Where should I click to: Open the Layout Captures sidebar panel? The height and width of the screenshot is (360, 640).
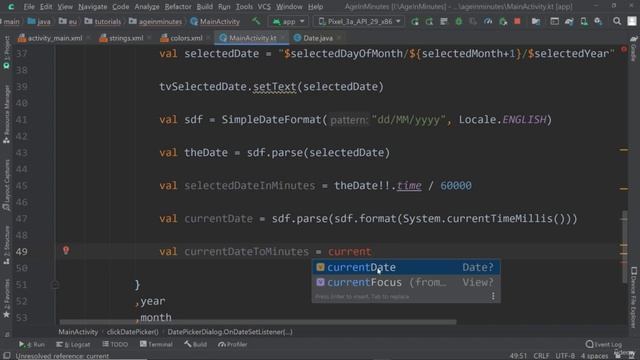point(7,185)
